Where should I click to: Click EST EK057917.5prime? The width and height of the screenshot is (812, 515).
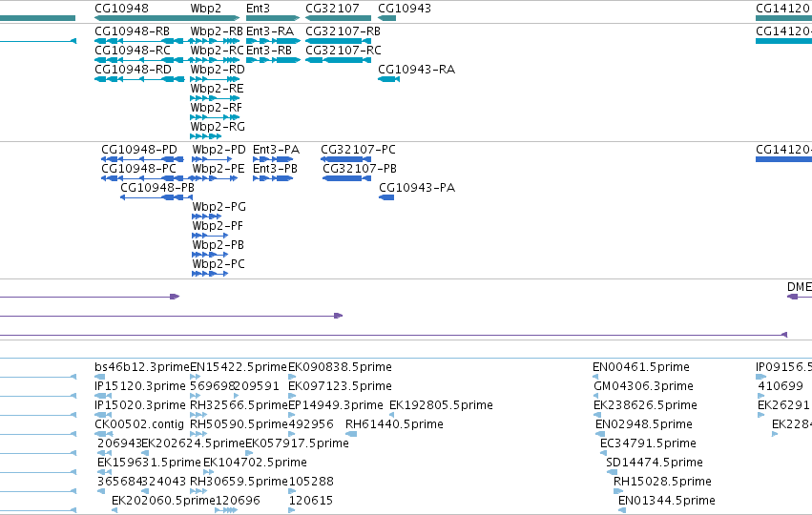[249, 453]
